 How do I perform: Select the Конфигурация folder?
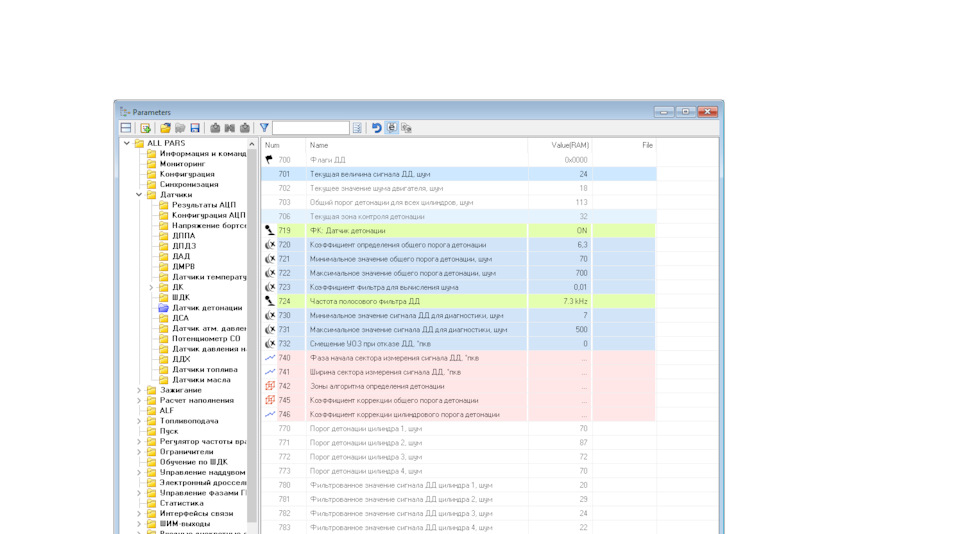tap(187, 174)
